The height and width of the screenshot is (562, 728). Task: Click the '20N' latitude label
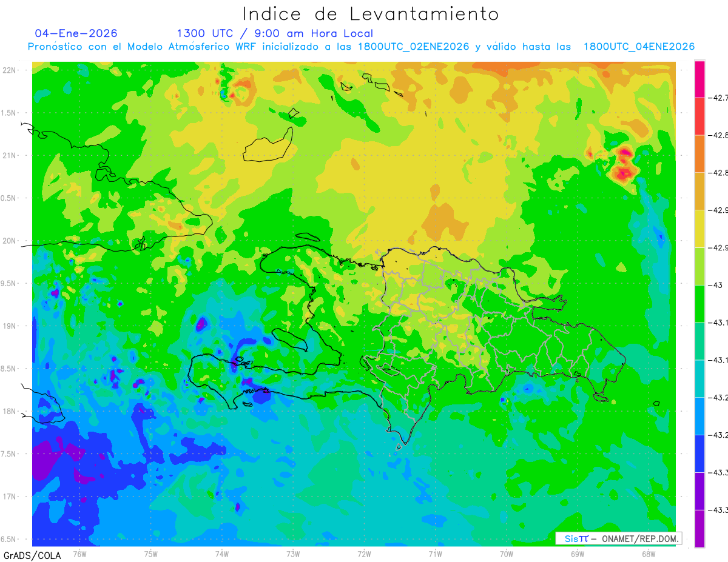tap(10, 241)
